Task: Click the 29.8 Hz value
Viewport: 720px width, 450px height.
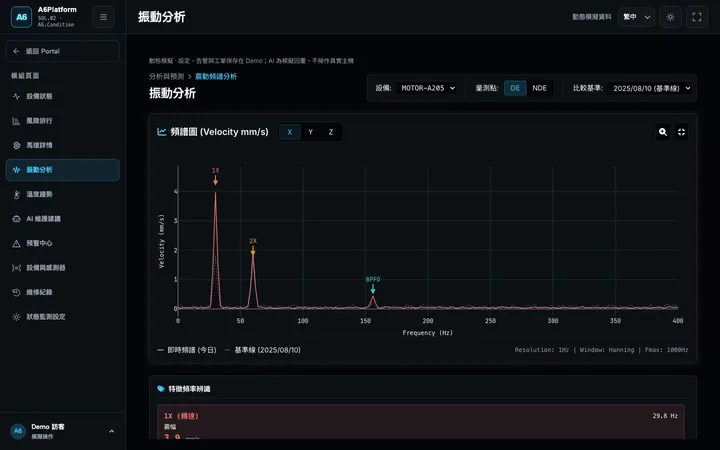Action: pyautogui.click(x=665, y=416)
